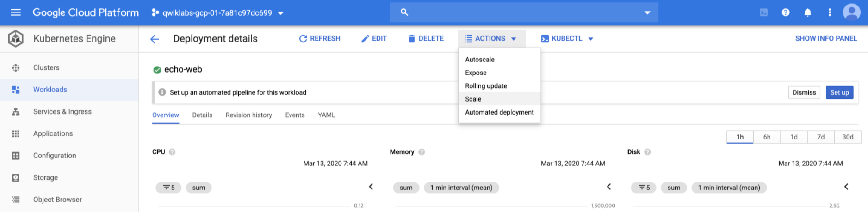
Task: Click the Disk help icon
Action: coord(647,152)
